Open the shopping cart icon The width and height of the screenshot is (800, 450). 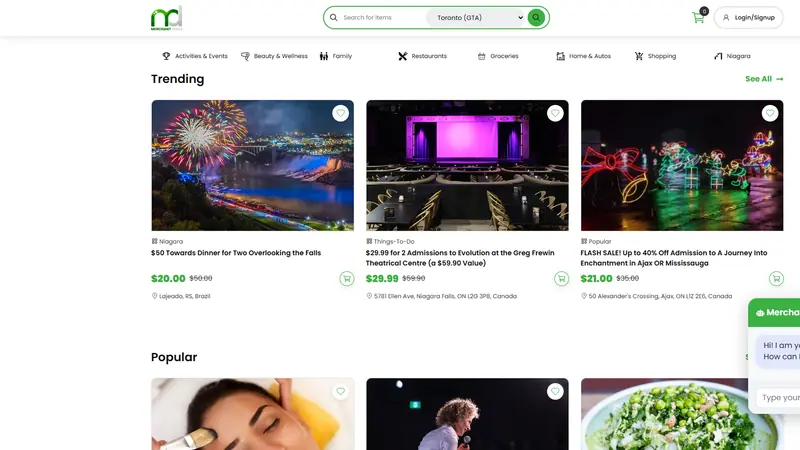[x=698, y=18]
